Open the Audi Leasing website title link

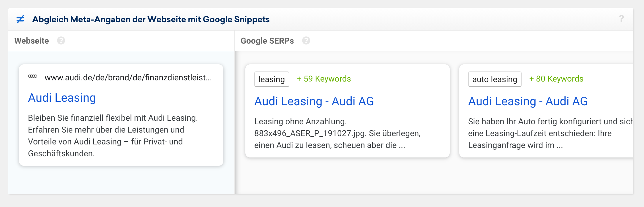(x=62, y=98)
